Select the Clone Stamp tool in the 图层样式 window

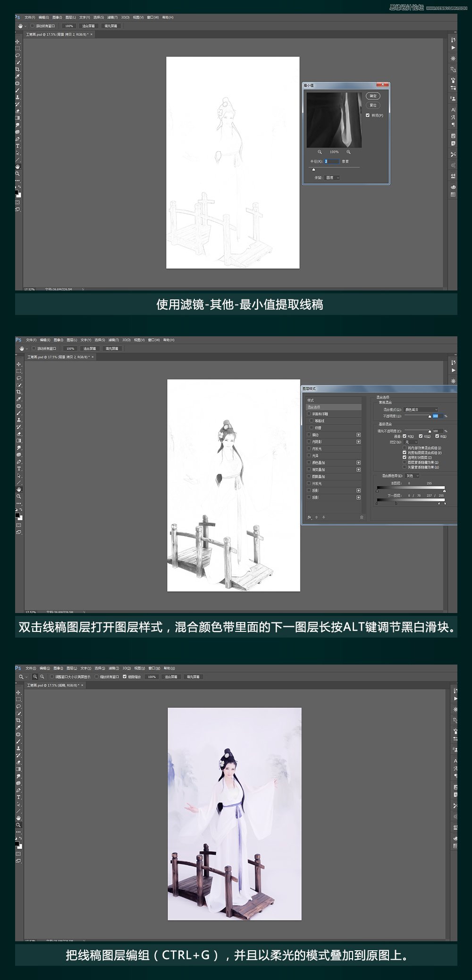[19, 420]
